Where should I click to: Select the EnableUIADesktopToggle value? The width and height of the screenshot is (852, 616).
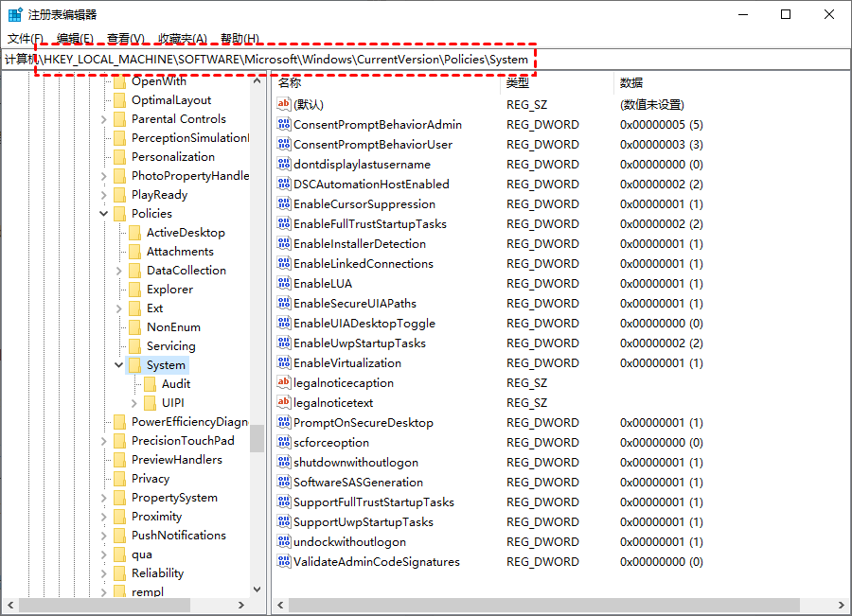[364, 324]
